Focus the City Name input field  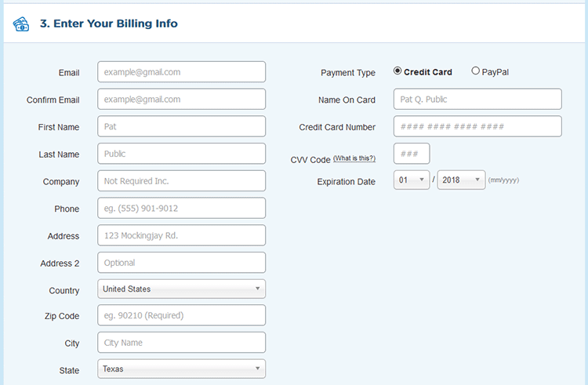[x=182, y=342]
